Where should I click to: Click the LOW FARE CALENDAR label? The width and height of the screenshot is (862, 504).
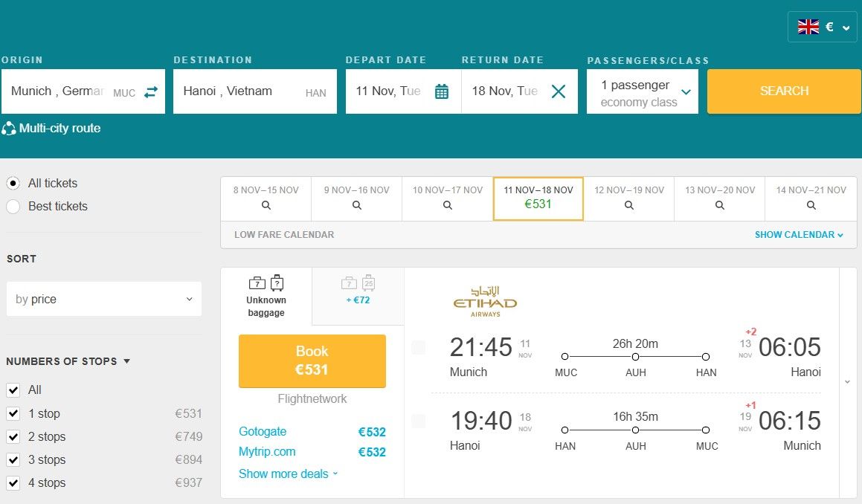tap(284, 235)
